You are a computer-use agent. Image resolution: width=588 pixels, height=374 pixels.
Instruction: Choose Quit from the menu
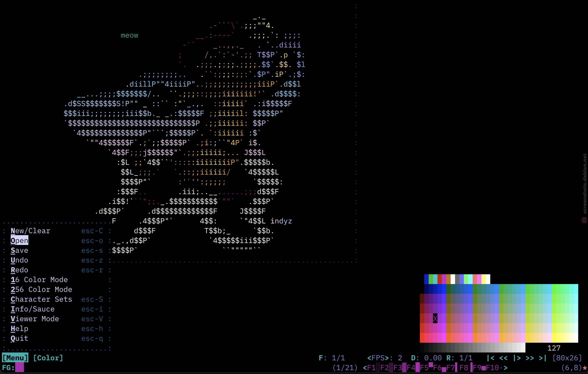tap(19, 338)
